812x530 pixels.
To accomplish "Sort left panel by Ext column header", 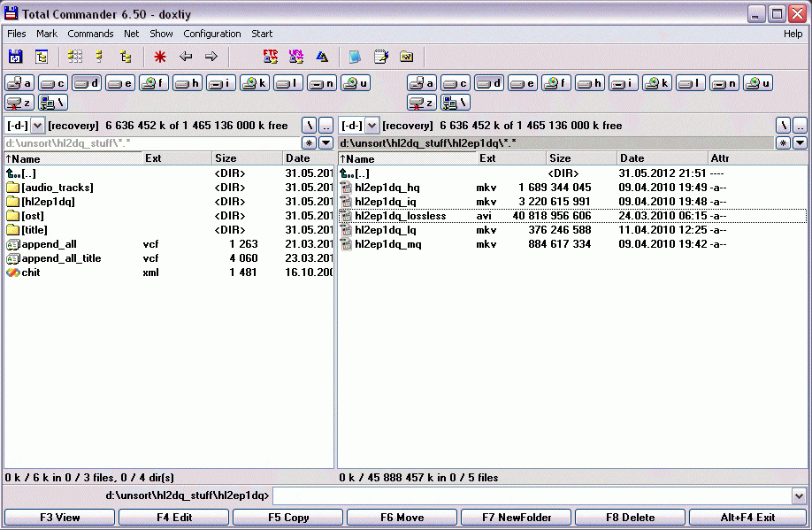I will tap(177, 158).
